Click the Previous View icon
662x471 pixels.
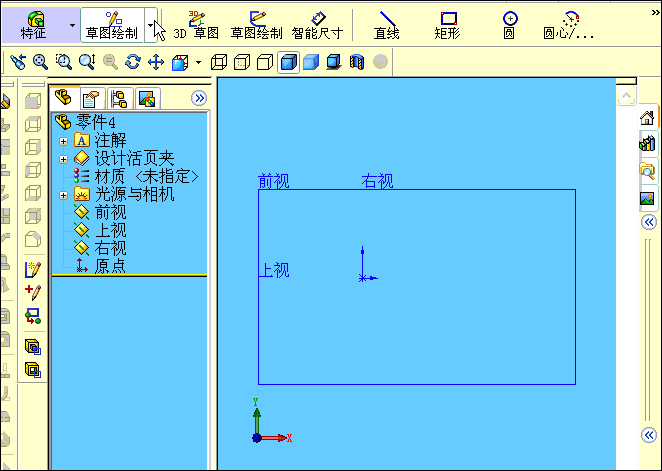(18, 62)
